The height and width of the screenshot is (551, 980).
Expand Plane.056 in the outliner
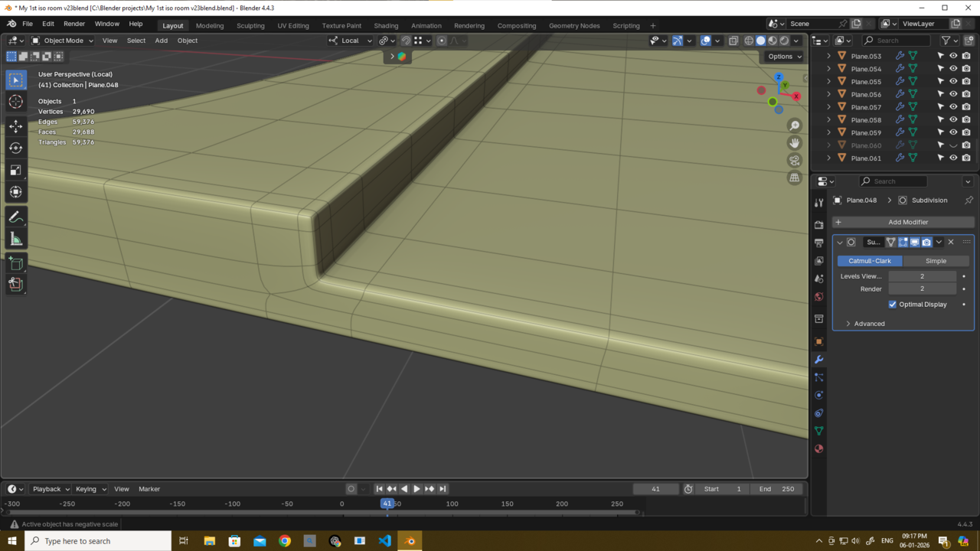[x=828, y=94]
